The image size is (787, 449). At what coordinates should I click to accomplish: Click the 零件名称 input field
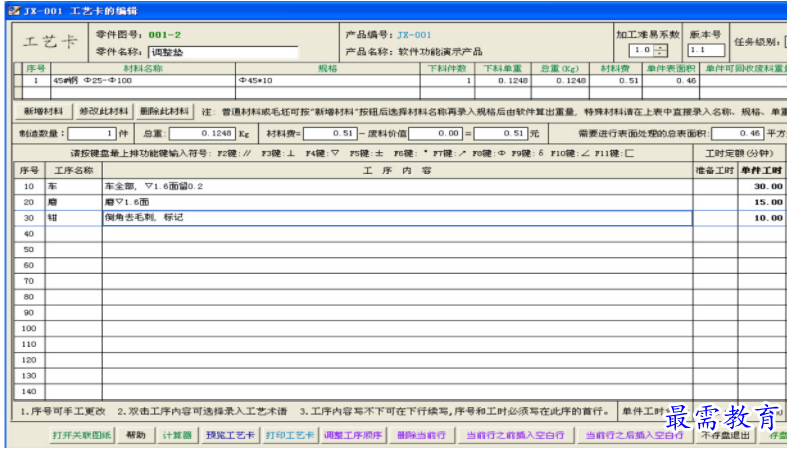coord(223,52)
